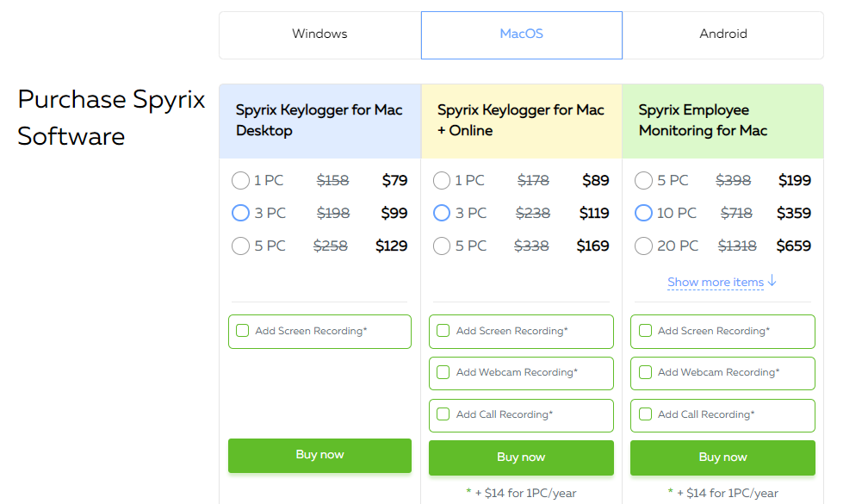The width and height of the screenshot is (868, 504).
Task: Click the Spyrix Employee Monitoring for Mac heading
Action: (703, 121)
